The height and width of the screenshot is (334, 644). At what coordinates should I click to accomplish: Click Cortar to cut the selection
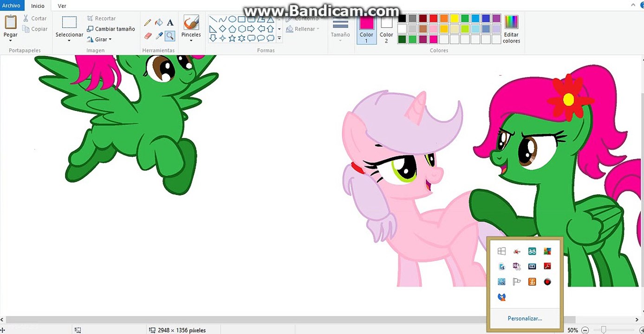(x=35, y=19)
